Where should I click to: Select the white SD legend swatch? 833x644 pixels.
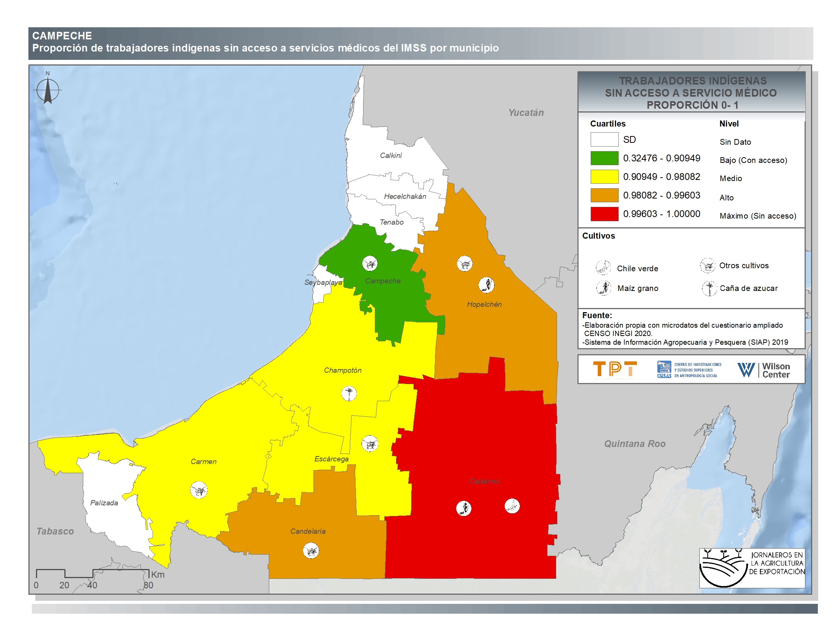click(604, 139)
